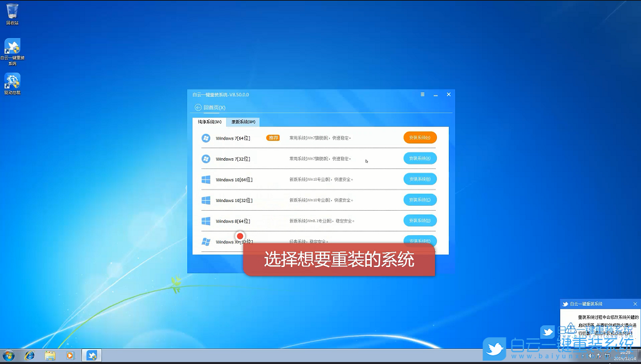Click the Windows 10[64位] system logo icon
The height and width of the screenshot is (364, 641).
click(206, 179)
